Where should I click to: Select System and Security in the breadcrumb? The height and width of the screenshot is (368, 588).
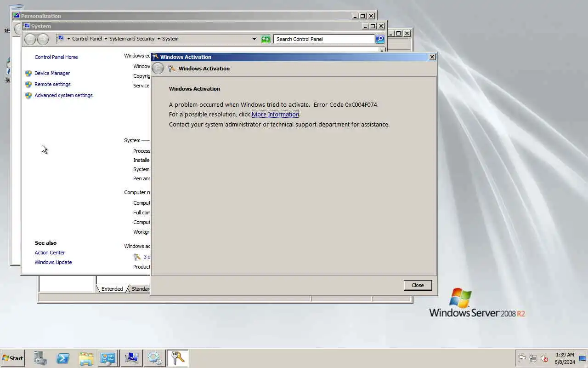pos(132,39)
